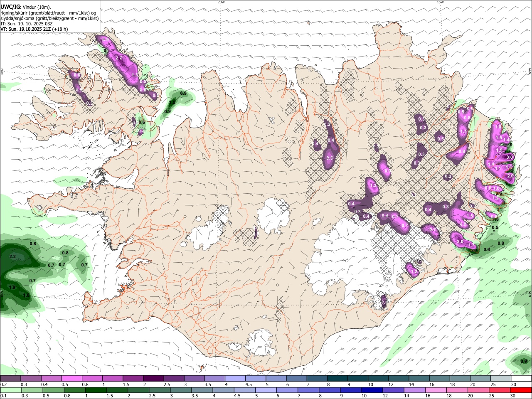Click the '20W' longitude label at top
The width and height of the screenshot is (532, 399).
point(221,2)
